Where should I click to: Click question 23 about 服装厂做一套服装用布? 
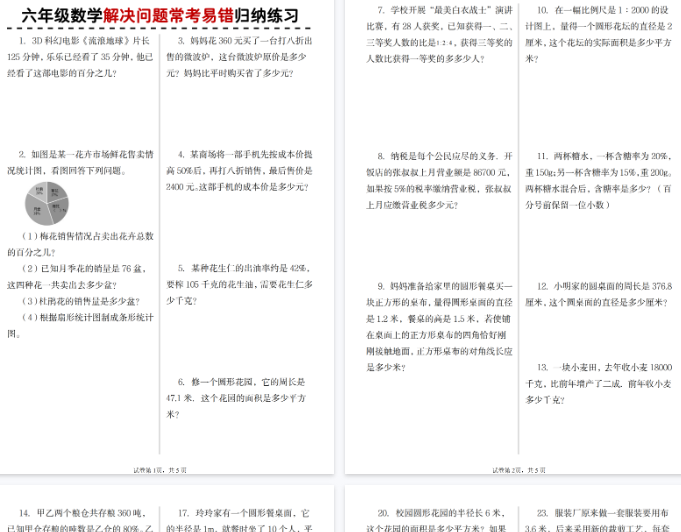(597, 520)
